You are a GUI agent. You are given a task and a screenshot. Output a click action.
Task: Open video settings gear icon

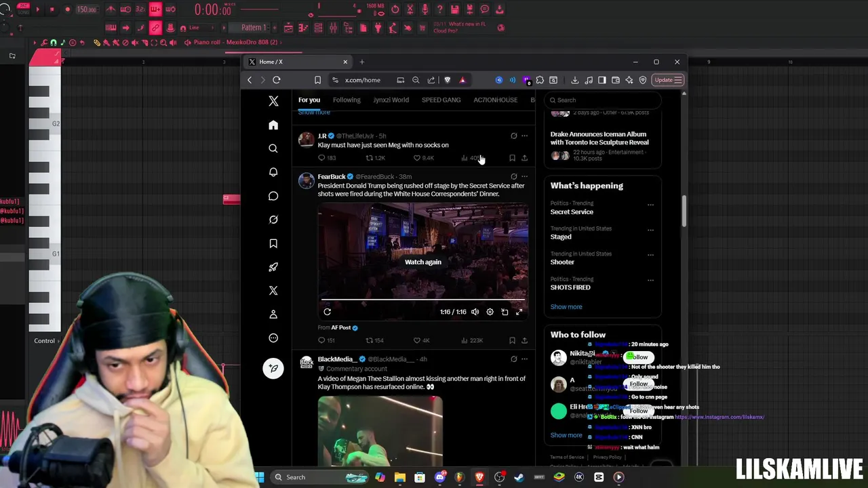[490, 312]
